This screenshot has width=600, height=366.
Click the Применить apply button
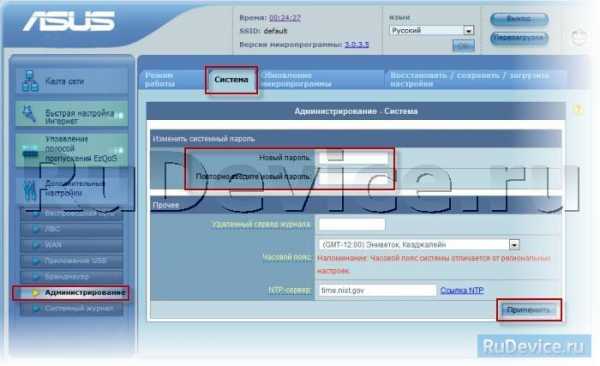530,310
